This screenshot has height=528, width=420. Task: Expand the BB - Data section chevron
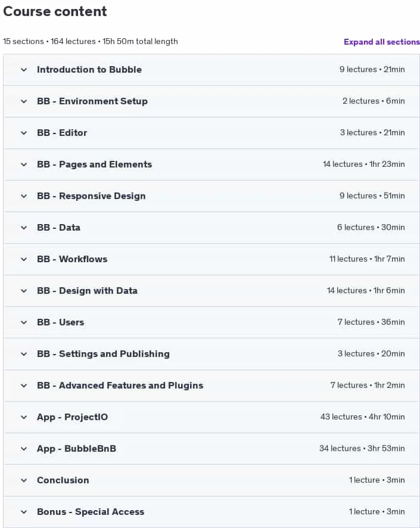click(x=24, y=228)
